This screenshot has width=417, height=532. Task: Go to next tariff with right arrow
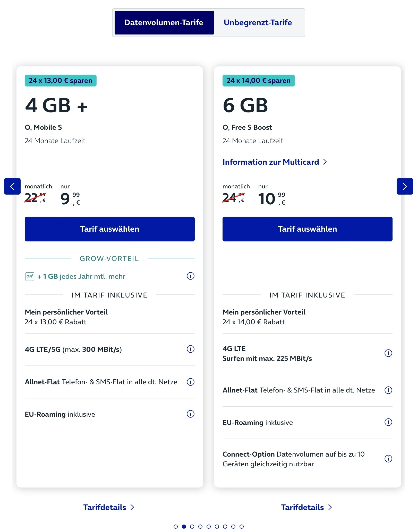point(405,186)
